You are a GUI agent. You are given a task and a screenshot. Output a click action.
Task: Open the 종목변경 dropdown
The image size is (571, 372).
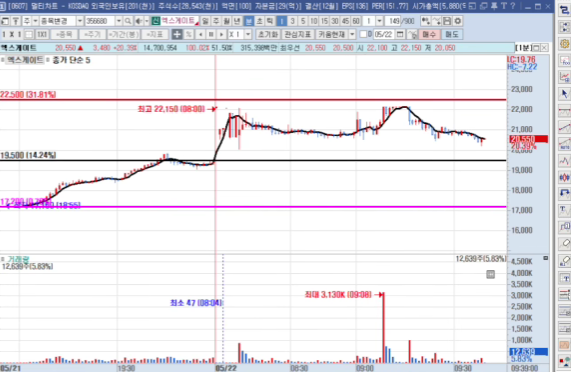[x=80, y=21]
